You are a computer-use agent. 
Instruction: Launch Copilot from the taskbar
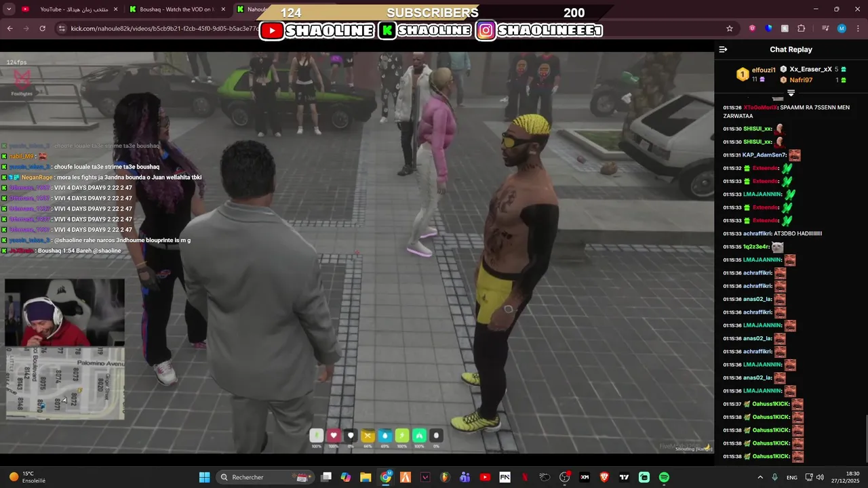point(346,477)
